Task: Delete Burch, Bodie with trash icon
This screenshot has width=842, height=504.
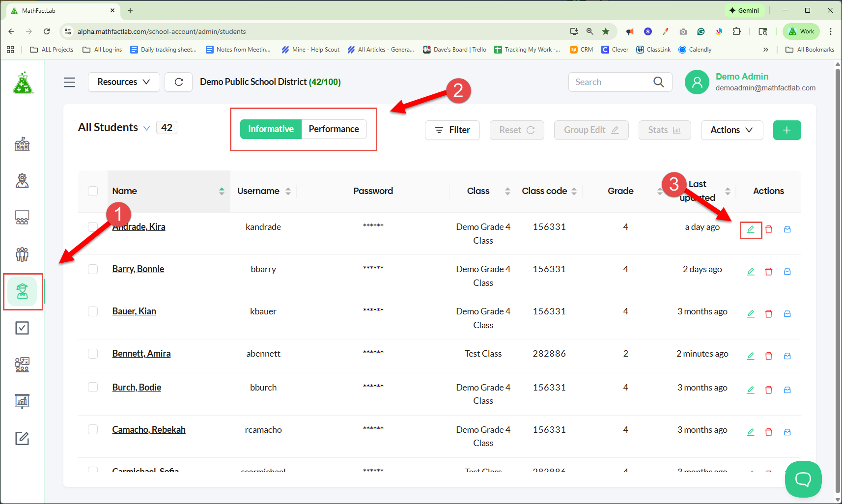Action: (769, 390)
